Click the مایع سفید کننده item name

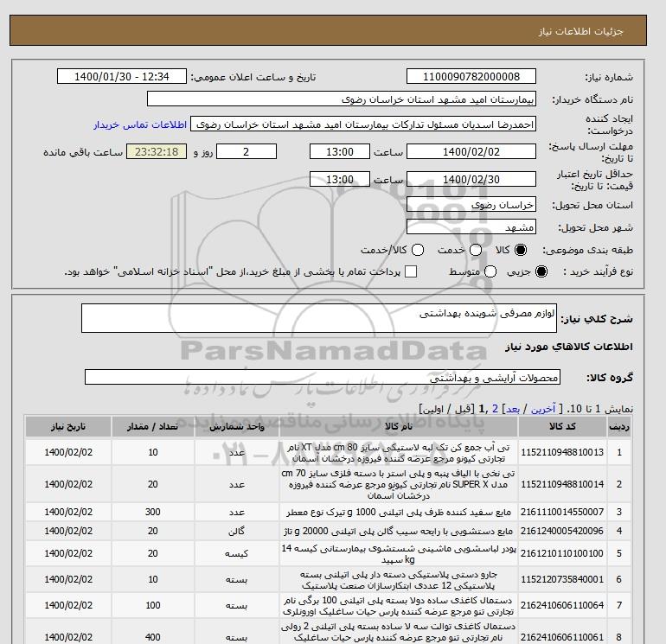[399, 513]
